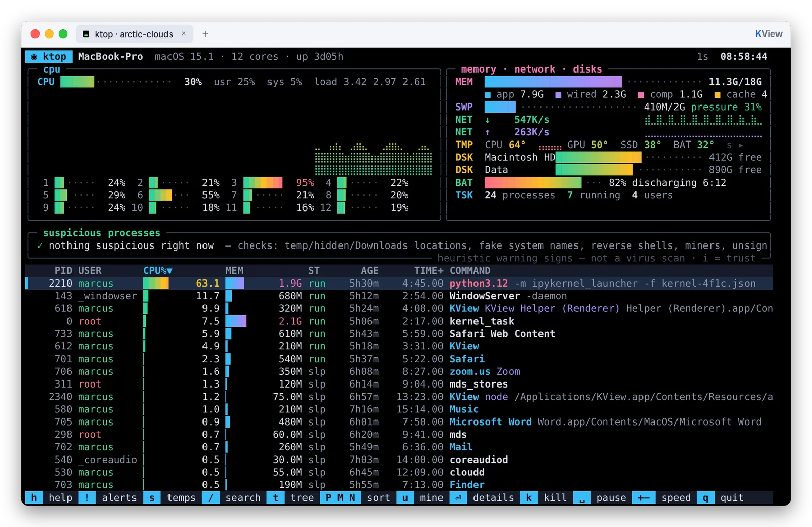Sort by ST column header
This screenshot has height=527, width=812.
coord(314,271)
